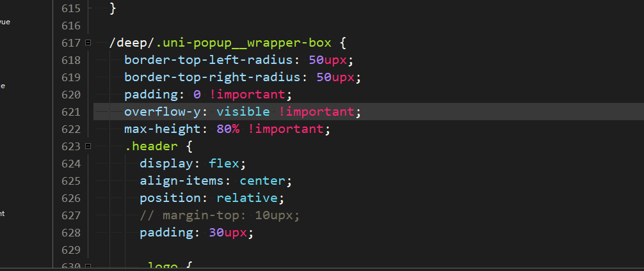
Task: Select line number 621 in the gutter
Action: tap(70, 111)
